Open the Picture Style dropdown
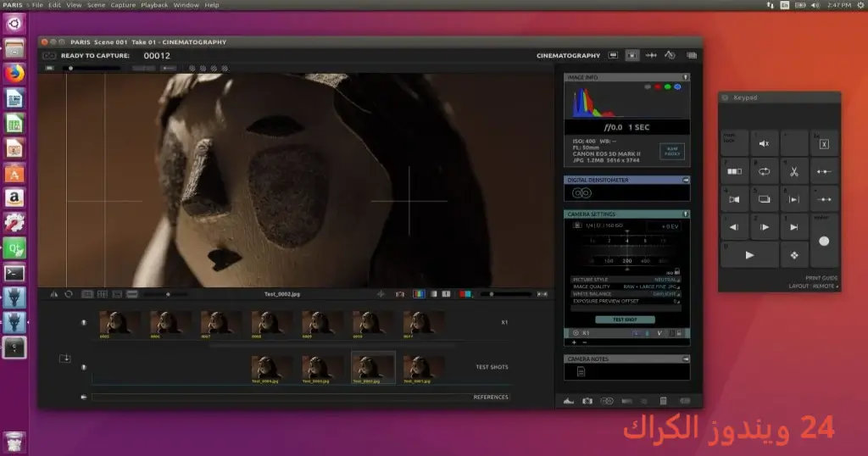The height and width of the screenshot is (456, 868). point(626,280)
